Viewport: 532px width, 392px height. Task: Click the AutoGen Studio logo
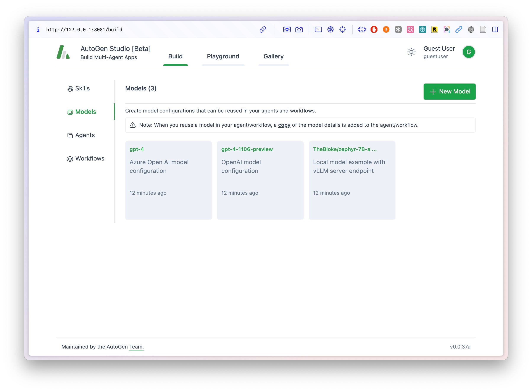point(63,52)
